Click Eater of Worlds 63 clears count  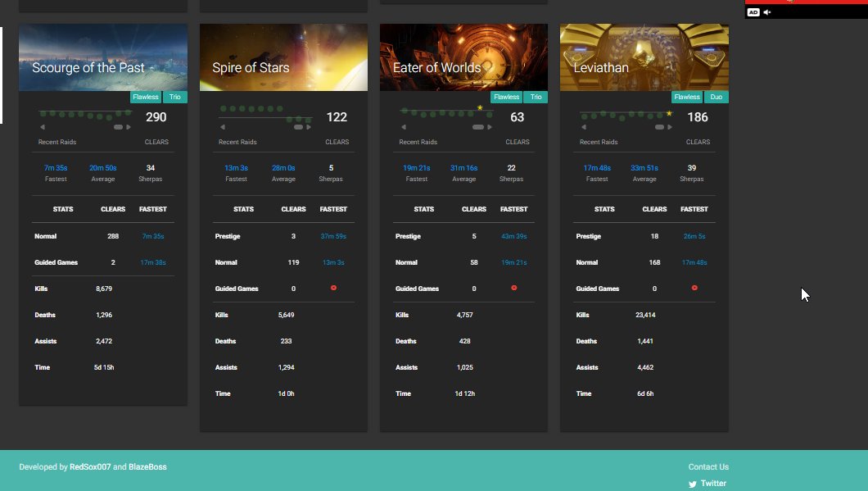(x=517, y=117)
